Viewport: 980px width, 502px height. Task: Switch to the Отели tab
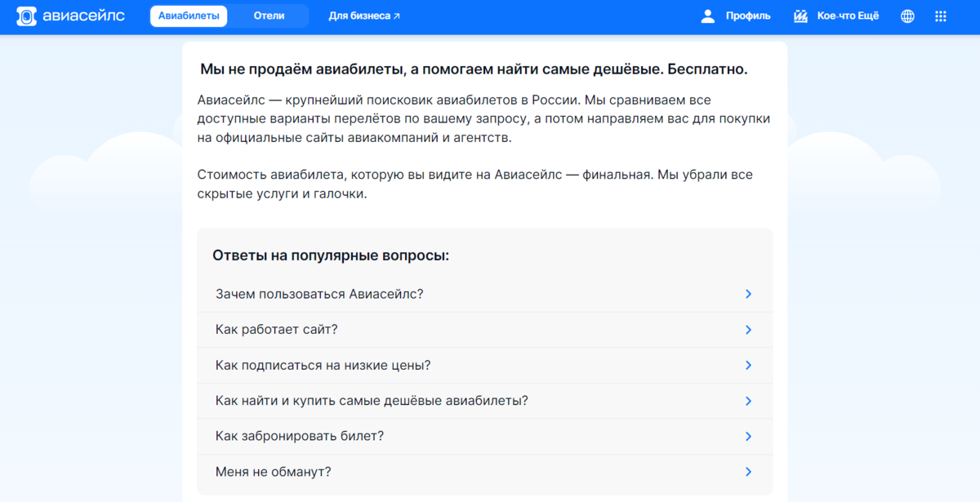click(x=269, y=16)
